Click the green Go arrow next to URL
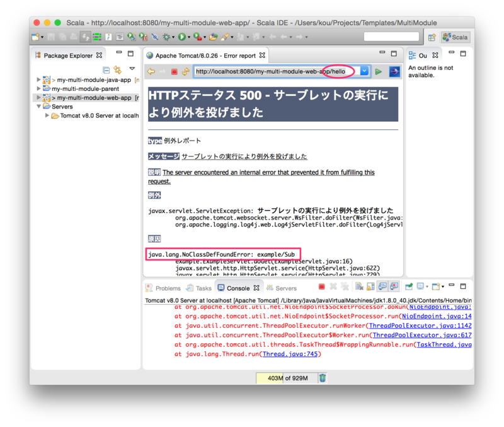The image size is (504, 427). [379, 71]
